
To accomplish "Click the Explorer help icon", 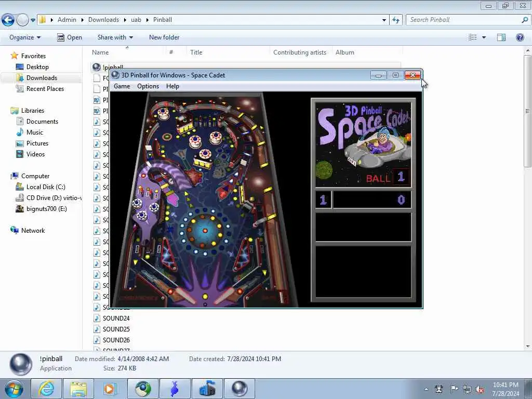I will (520, 37).
